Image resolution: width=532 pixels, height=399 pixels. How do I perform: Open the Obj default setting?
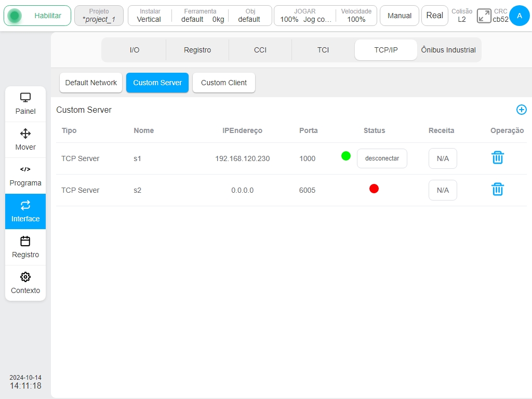tap(250, 16)
